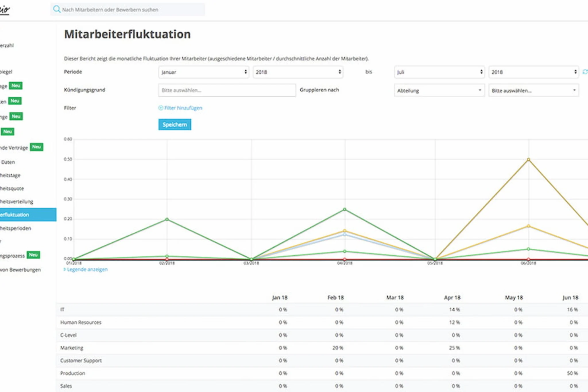The width and height of the screenshot is (588, 392).
Task: Click the refresh icon beside the period selectors
Action: (585, 72)
